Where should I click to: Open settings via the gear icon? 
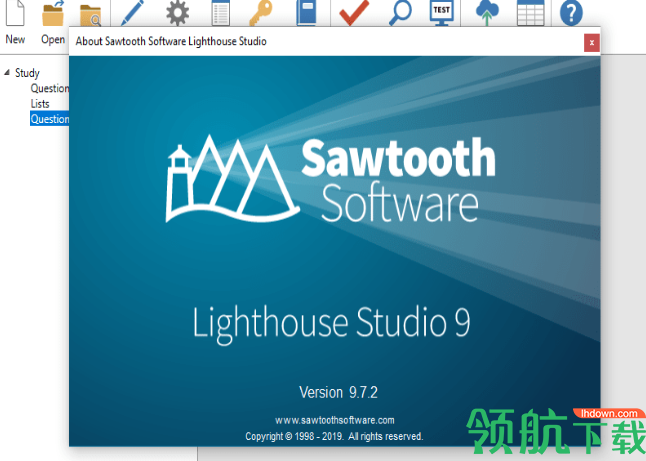click(x=178, y=13)
